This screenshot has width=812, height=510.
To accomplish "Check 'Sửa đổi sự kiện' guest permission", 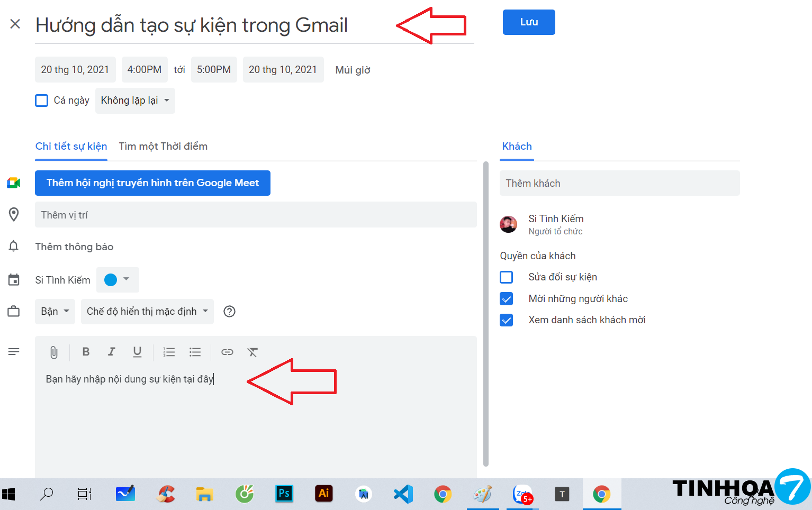I will click(x=507, y=277).
